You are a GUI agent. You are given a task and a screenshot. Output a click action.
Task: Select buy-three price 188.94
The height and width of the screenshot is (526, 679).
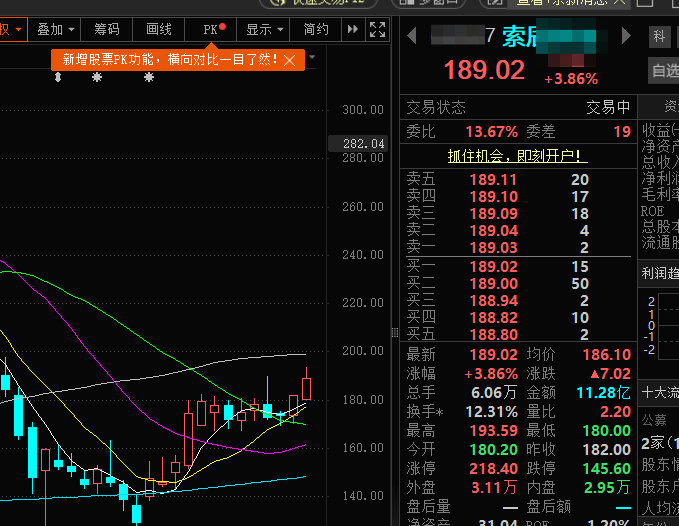tap(494, 300)
